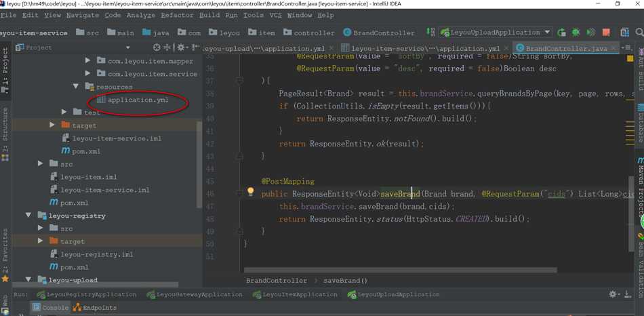The width and height of the screenshot is (644, 316).
Task: Click fold marker at line 37
Action: tap(239, 81)
